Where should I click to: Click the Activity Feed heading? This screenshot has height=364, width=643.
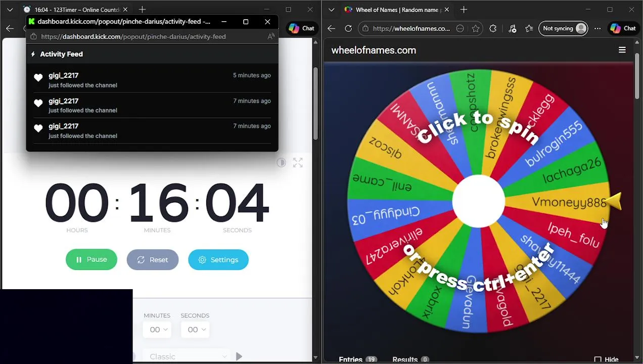coord(61,54)
